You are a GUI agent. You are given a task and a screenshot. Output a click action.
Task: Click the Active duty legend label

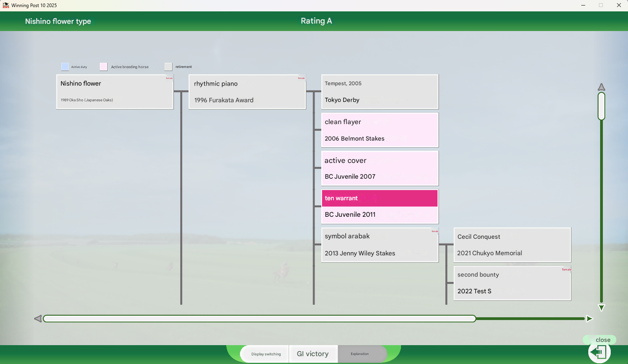(x=79, y=67)
